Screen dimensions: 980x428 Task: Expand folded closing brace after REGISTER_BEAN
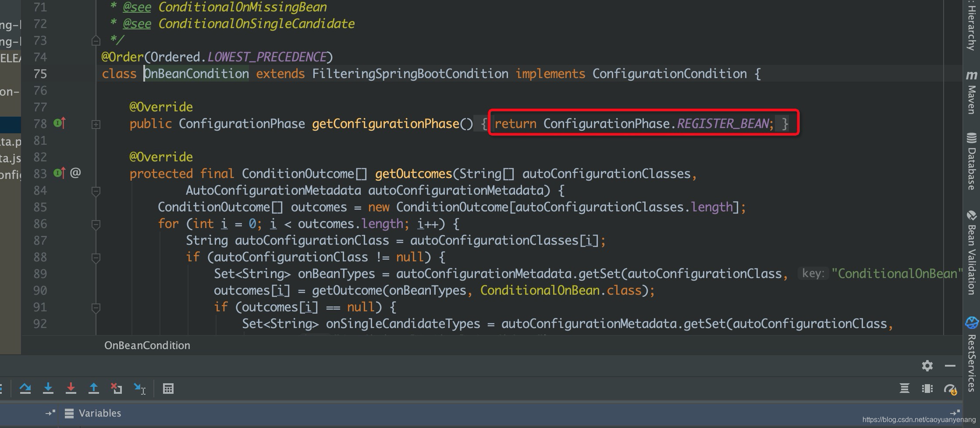click(x=785, y=124)
